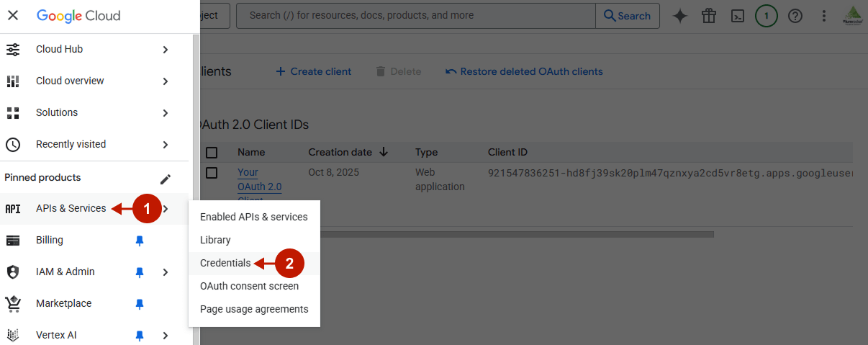Click the gift box icon
Image resolution: width=868 pixels, height=345 pixels.
click(709, 16)
